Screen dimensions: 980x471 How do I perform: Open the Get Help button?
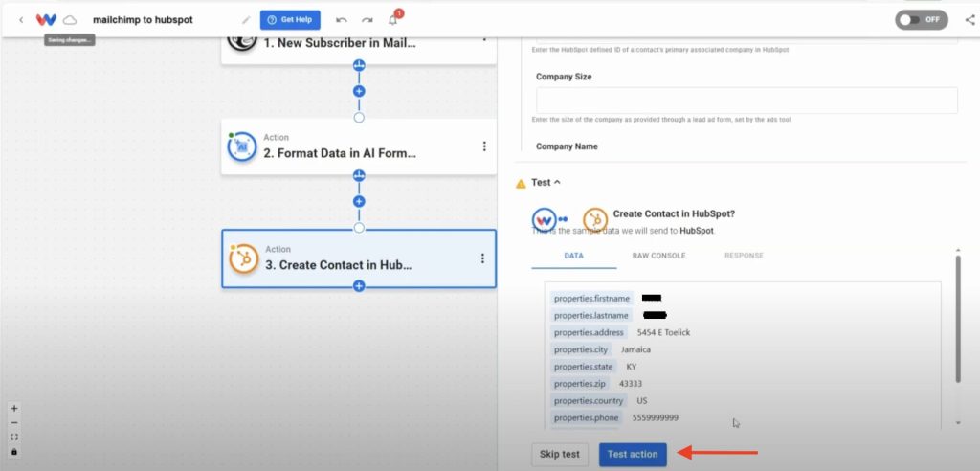(x=290, y=20)
